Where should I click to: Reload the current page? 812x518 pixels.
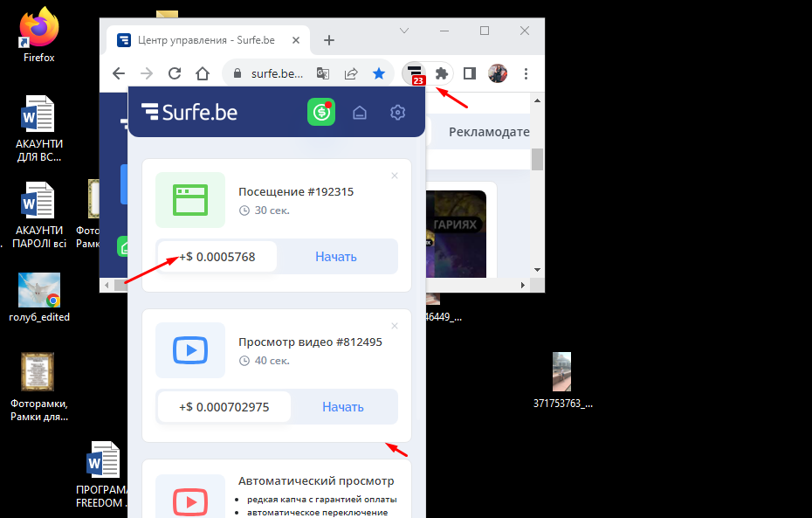[x=175, y=73]
